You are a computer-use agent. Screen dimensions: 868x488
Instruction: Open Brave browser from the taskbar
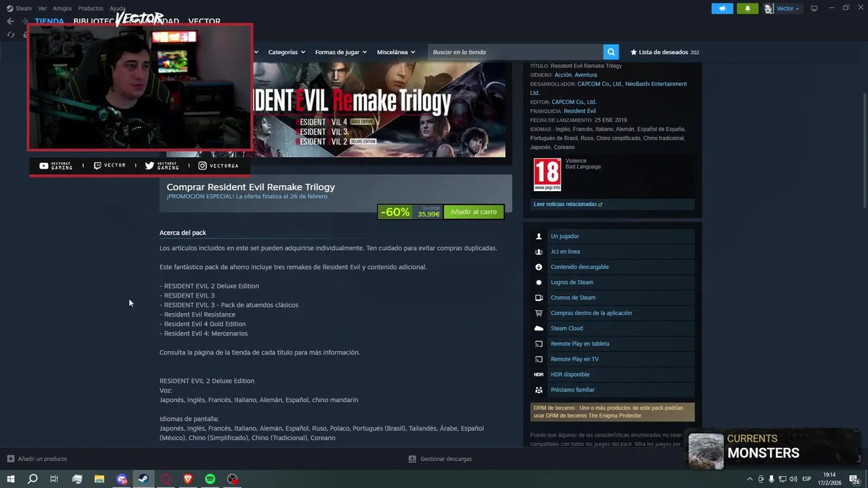click(188, 479)
